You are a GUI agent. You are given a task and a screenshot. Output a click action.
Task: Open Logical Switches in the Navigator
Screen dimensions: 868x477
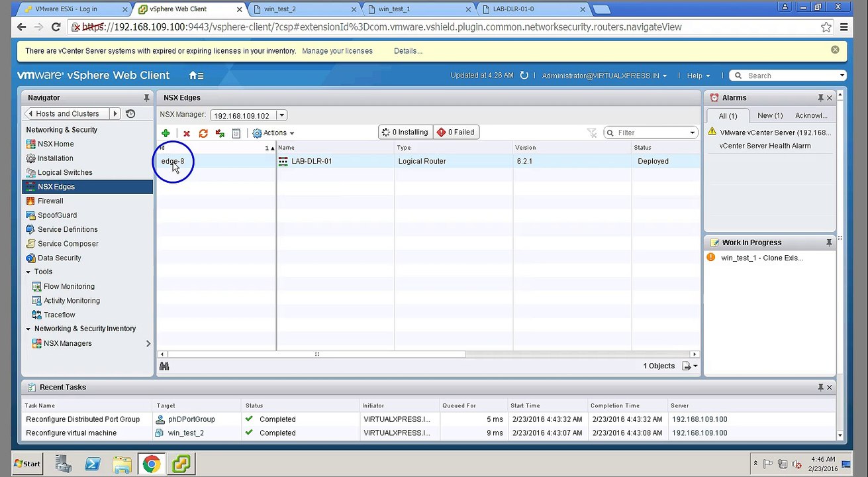pyautogui.click(x=65, y=173)
